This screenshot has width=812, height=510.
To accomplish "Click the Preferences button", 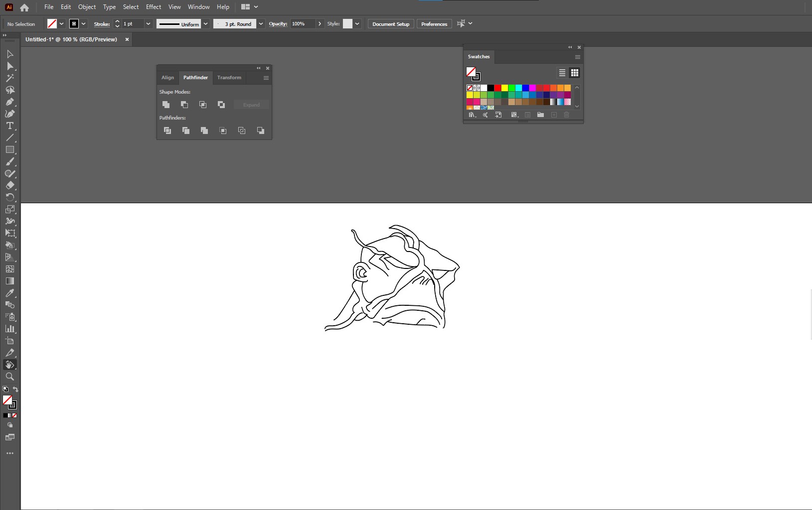I will [434, 24].
